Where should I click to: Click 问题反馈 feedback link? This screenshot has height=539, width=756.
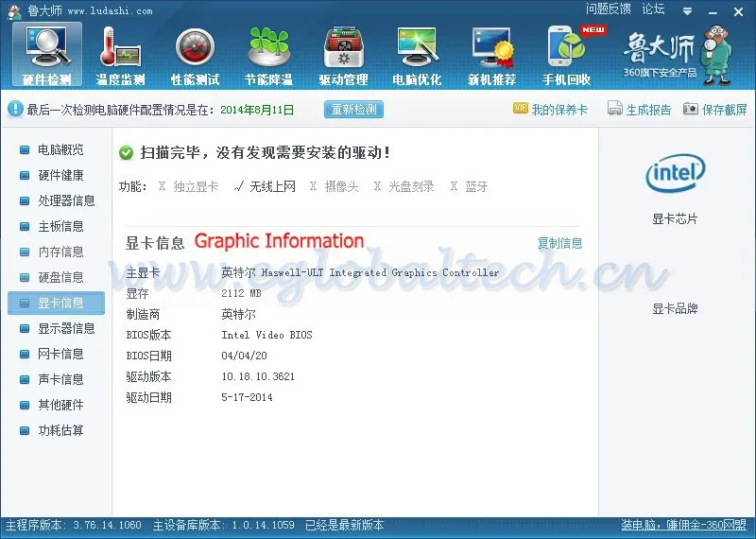point(608,9)
